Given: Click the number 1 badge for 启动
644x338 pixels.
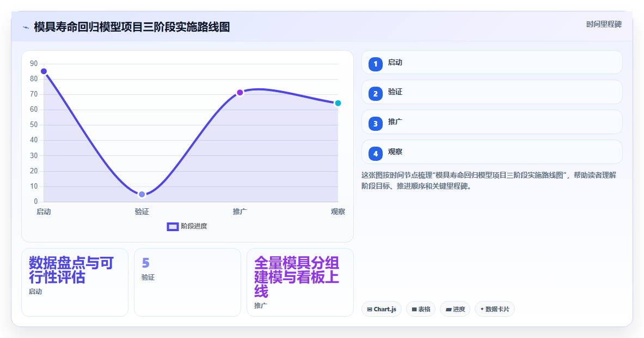Looking at the screenshot, I should (x=376, y=64).
